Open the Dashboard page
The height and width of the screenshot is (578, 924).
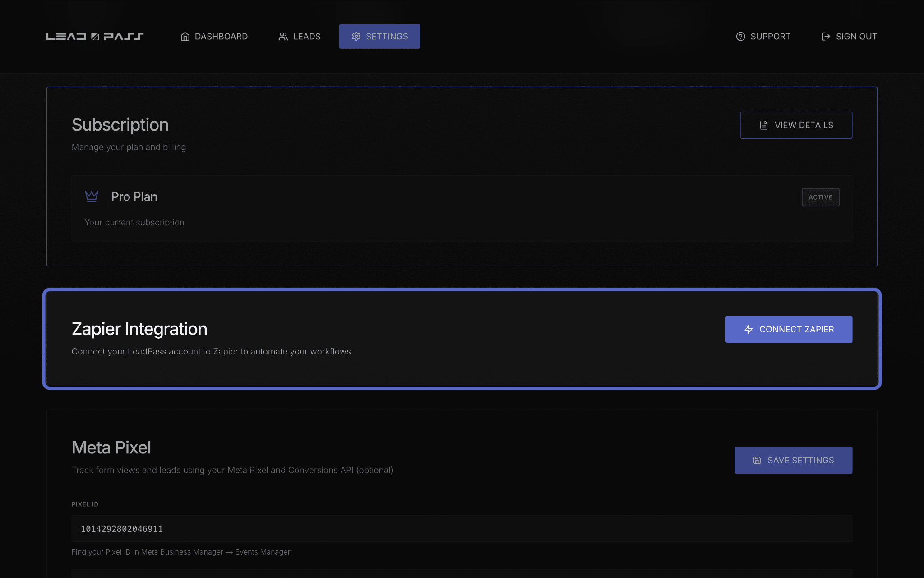214,37
